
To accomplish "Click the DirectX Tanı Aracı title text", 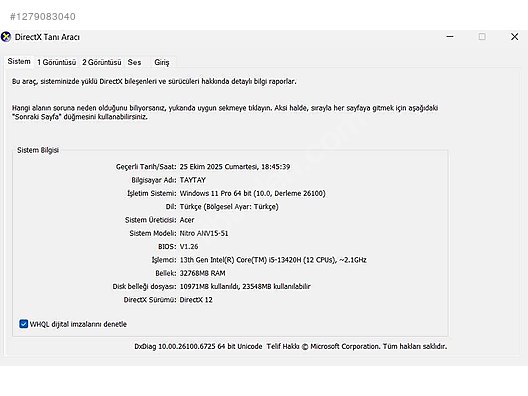I will point(47,37).
